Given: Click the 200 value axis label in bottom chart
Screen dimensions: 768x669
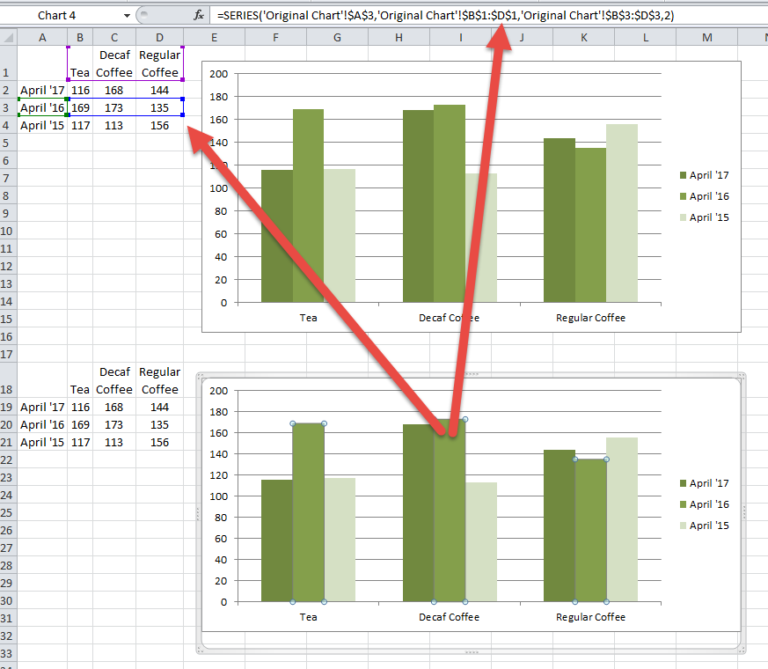Looking at the screenshot, I should click(218, 391).
